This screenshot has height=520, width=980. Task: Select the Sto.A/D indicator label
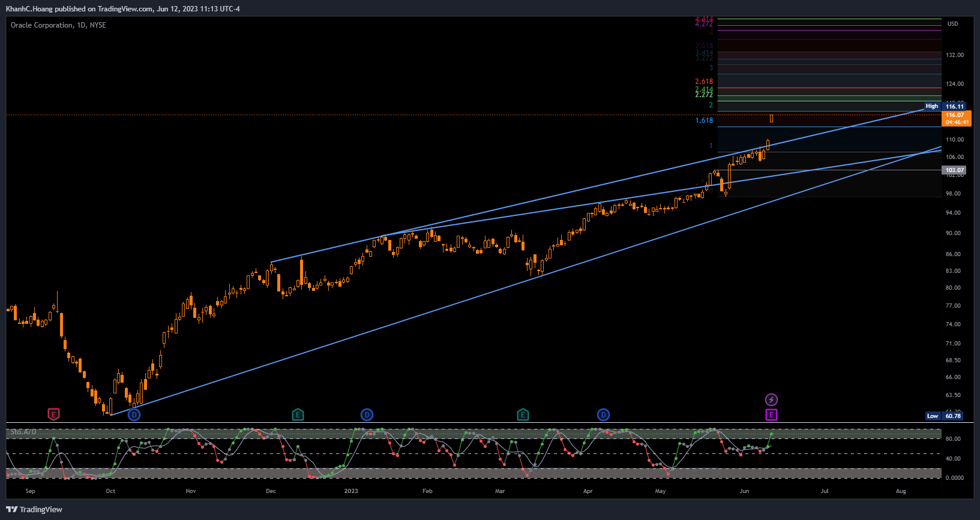tap(23, 432)
